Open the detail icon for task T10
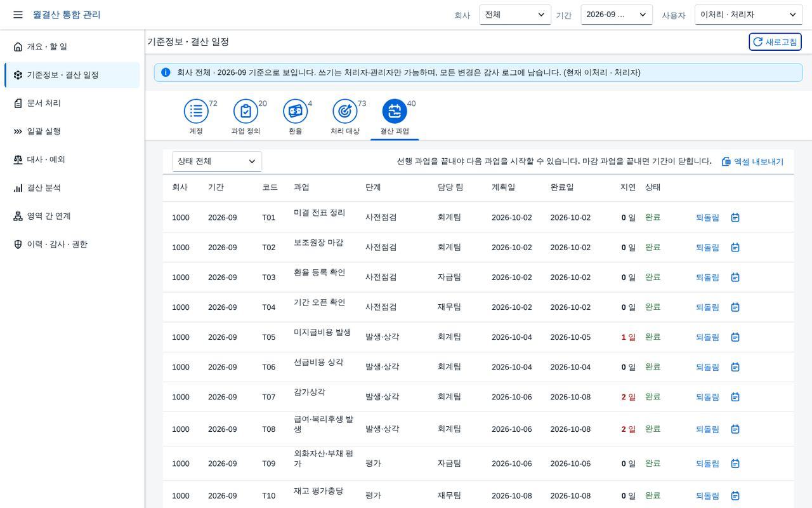This screenshot has height=508, width=812. (735, 495)
